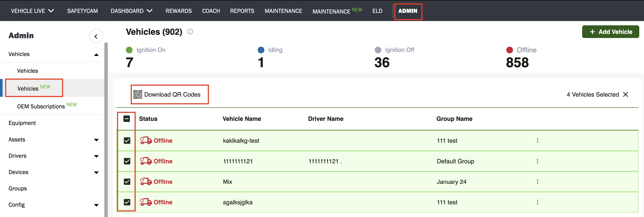Open Groups in the sidebar
Viewport: 644px width, 217px height.
click(18, 188)
